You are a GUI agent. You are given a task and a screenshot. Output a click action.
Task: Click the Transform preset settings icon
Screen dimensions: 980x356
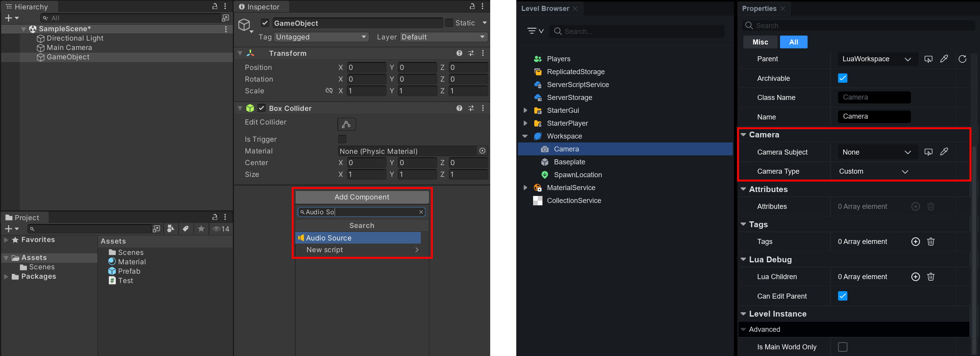471,53
